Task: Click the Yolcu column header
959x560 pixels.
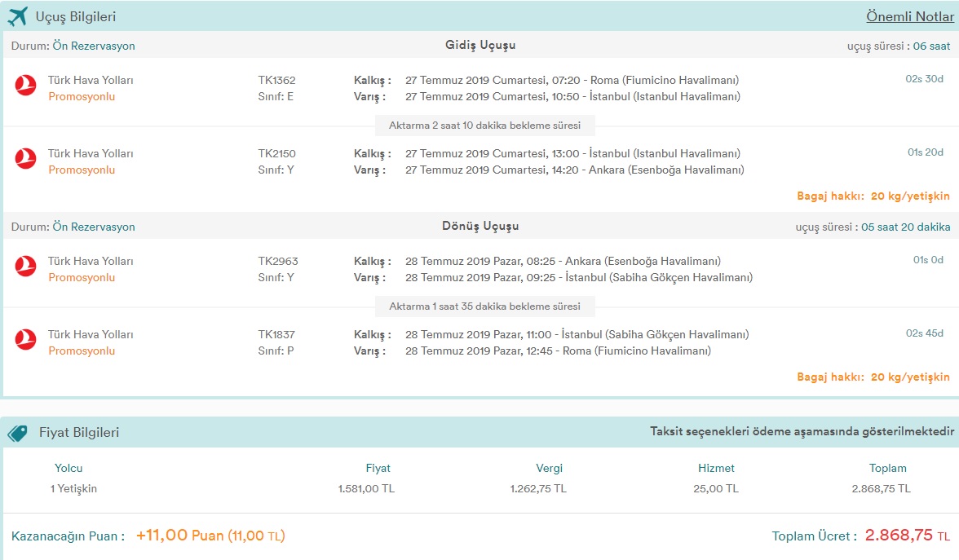Action: pyautogui.click(x=68, y=468)
